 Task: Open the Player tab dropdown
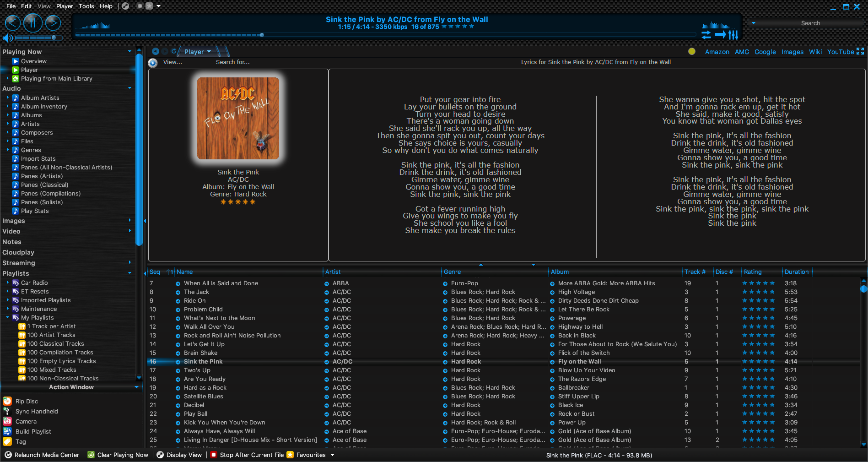[209, 52]
